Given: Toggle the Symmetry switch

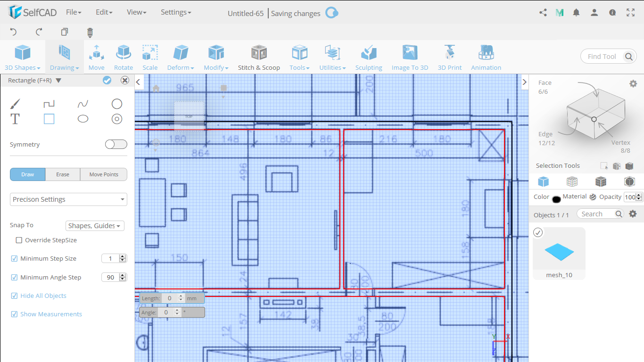Looking at the screenshot, I should (x=116, y=144).
